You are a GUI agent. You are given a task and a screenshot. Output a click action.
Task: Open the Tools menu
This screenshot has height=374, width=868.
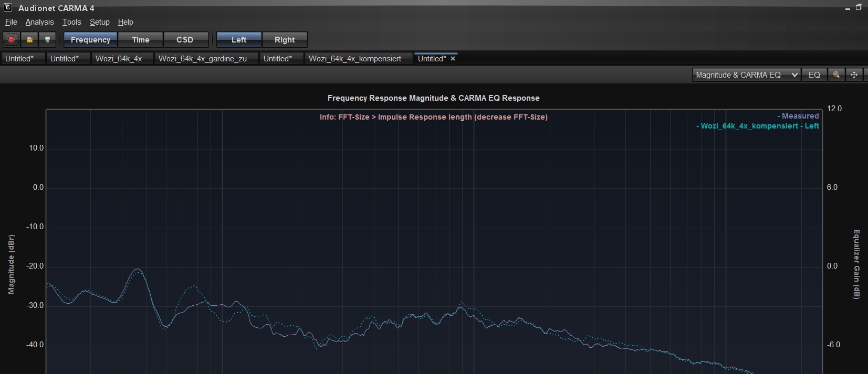(71, 22)
